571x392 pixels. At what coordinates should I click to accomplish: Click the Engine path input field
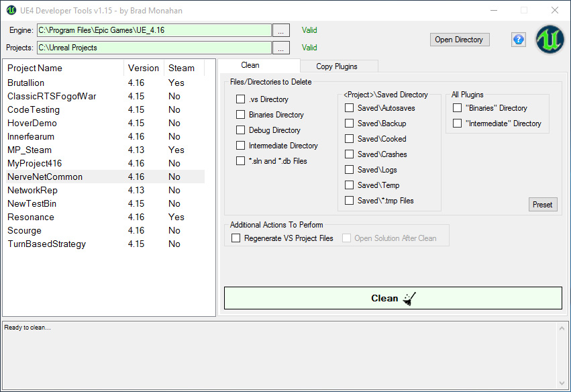[154, 30]
